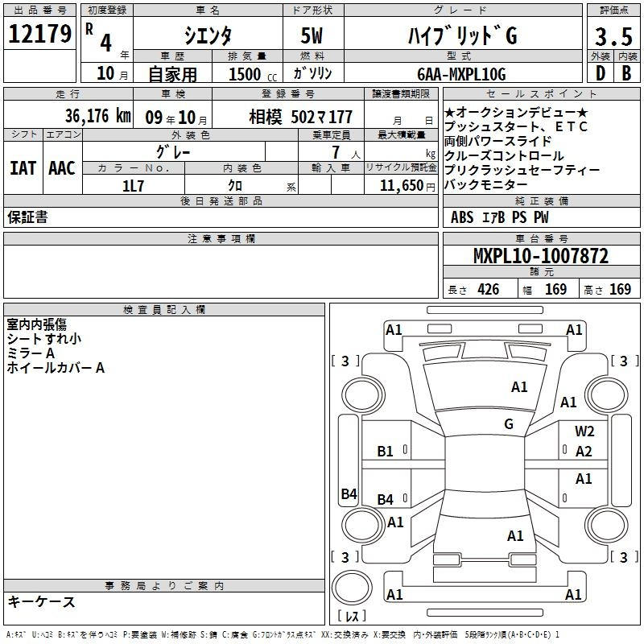
Task: Select the AAC air conditioner indicator
Action: pyautogui.click(x=61, y=167)
